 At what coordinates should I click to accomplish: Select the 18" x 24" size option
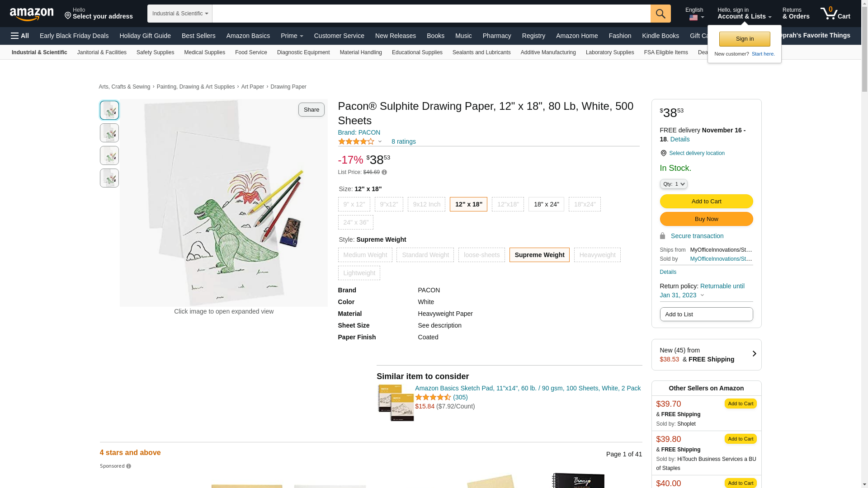point(546,204)
